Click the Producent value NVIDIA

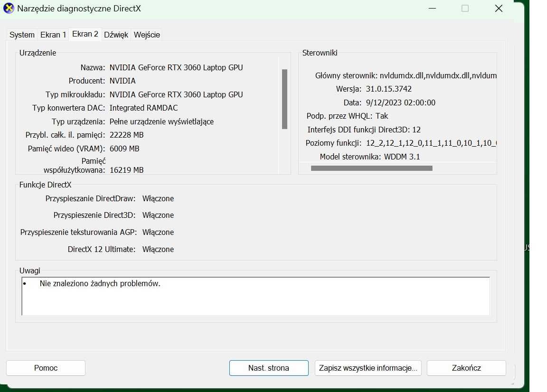click(x=123, y=81)
